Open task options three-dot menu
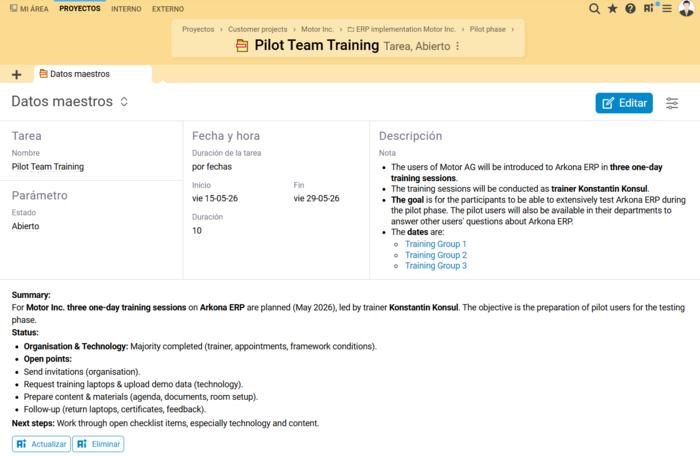 pos(458,46)
